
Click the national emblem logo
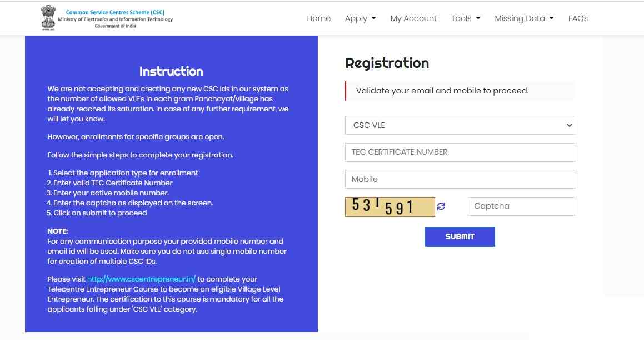[48, 17]
